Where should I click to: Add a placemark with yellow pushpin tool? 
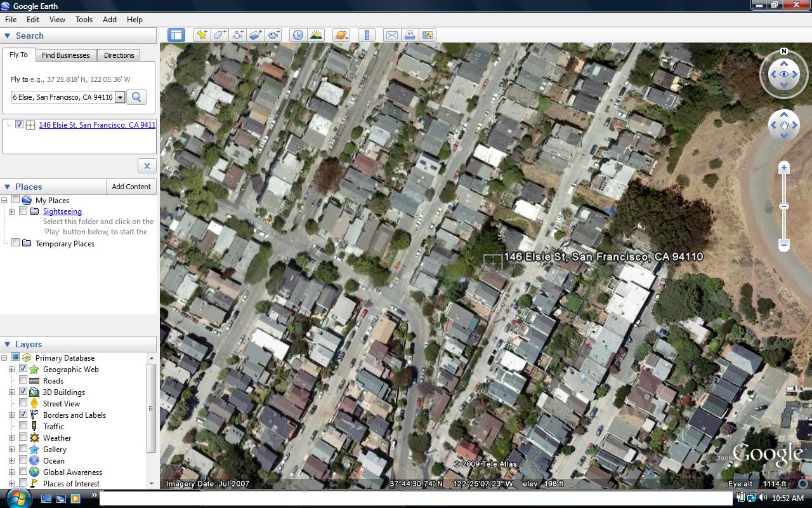[202, 35]
